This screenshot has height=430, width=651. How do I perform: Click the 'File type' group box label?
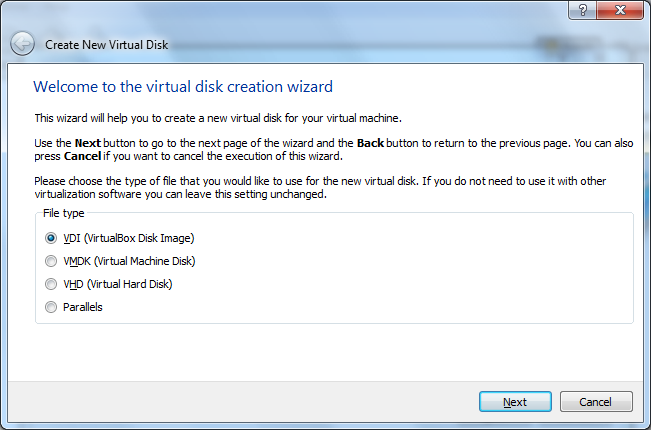64,213
